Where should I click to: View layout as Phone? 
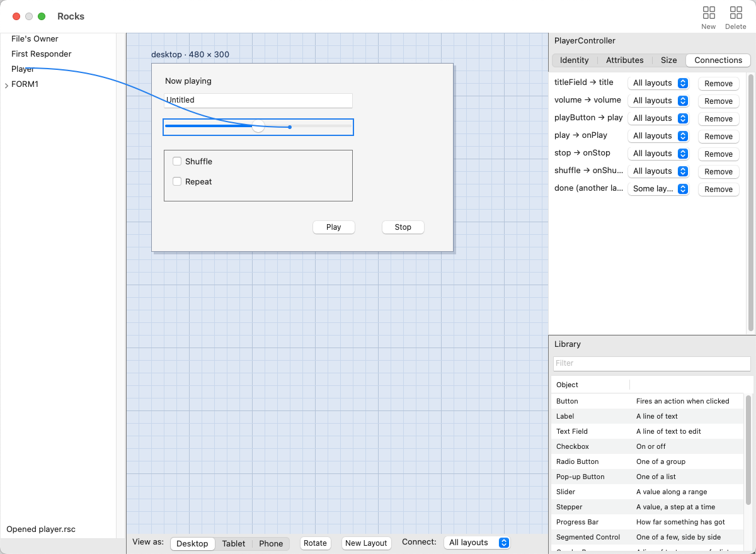[x=271, y=543]
